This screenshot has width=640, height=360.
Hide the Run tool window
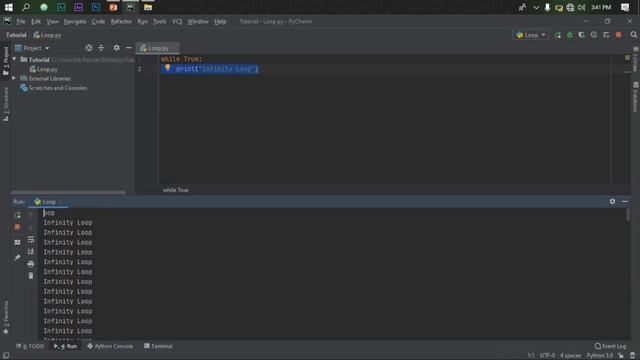click(x=624, y=202)
